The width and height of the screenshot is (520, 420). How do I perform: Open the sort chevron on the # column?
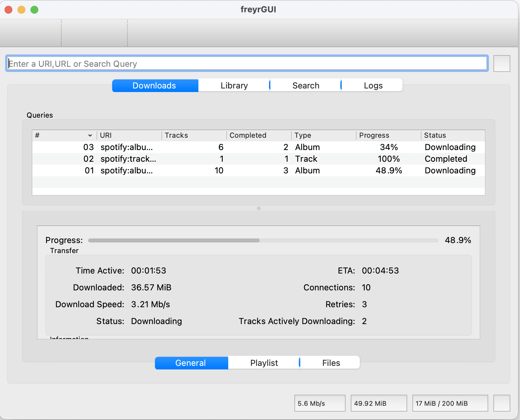90,135
